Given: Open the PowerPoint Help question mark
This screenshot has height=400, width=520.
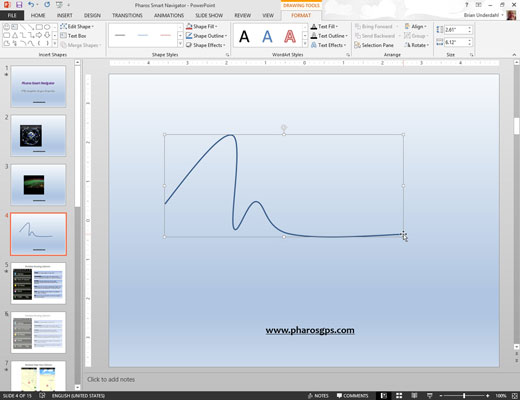Looking at the screenshot, I should click(467, 5).
